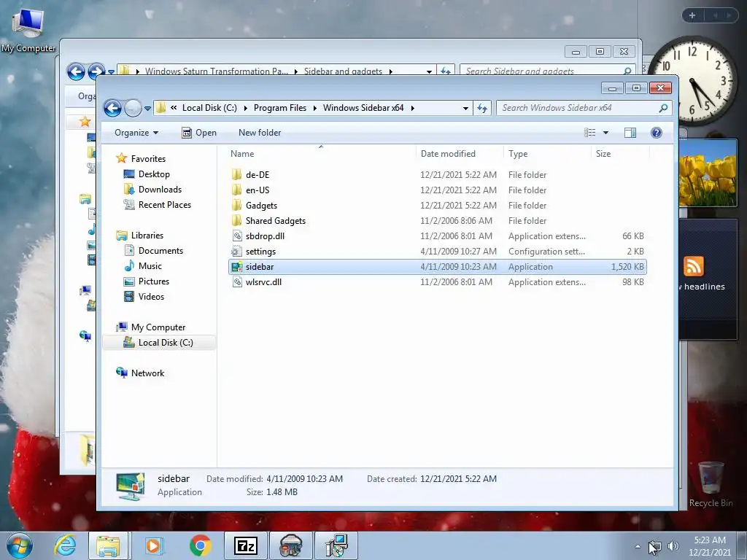Open 7-Zip from the taskbar

point(246,545)
